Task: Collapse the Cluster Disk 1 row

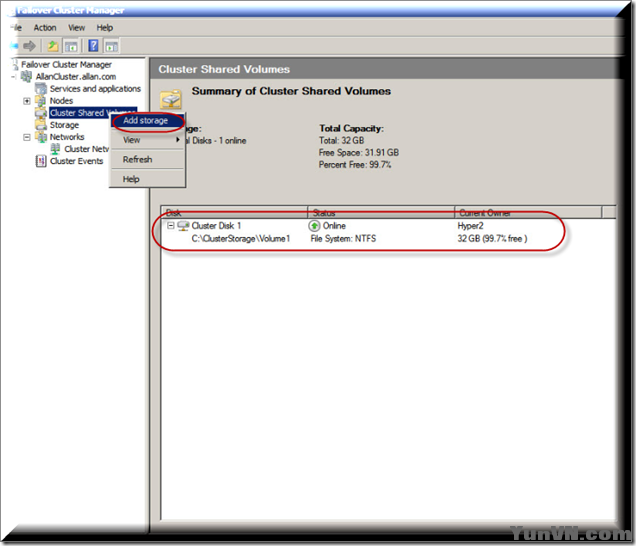Action: click(171, 226)
